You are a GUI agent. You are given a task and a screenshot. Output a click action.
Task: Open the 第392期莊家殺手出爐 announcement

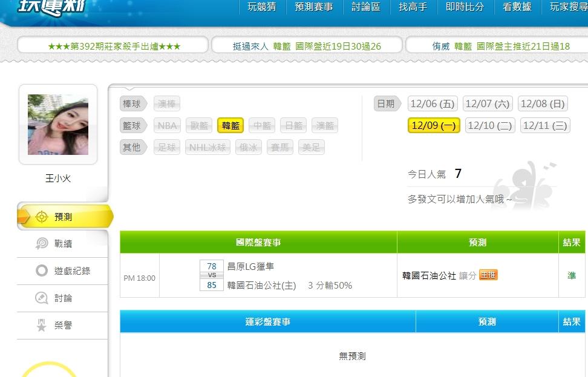point(113,45)
